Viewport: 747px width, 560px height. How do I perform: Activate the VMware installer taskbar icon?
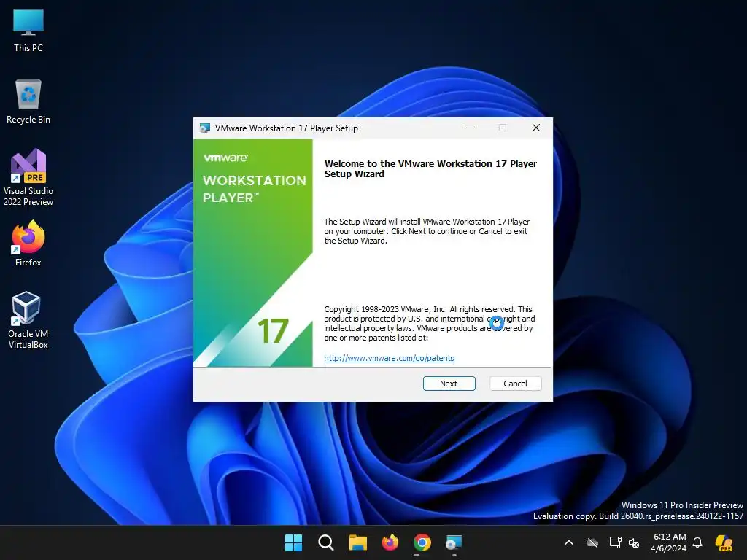tap(454, 542)
